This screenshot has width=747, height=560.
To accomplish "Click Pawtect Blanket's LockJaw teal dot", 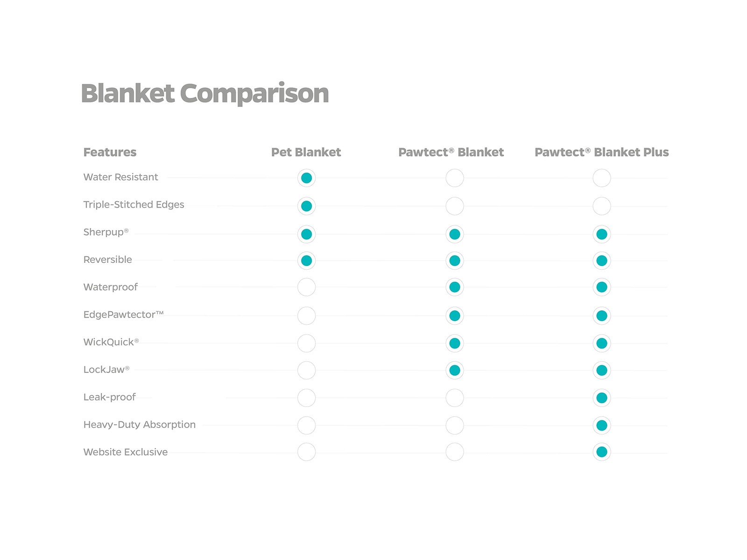I will coord(454,371).
